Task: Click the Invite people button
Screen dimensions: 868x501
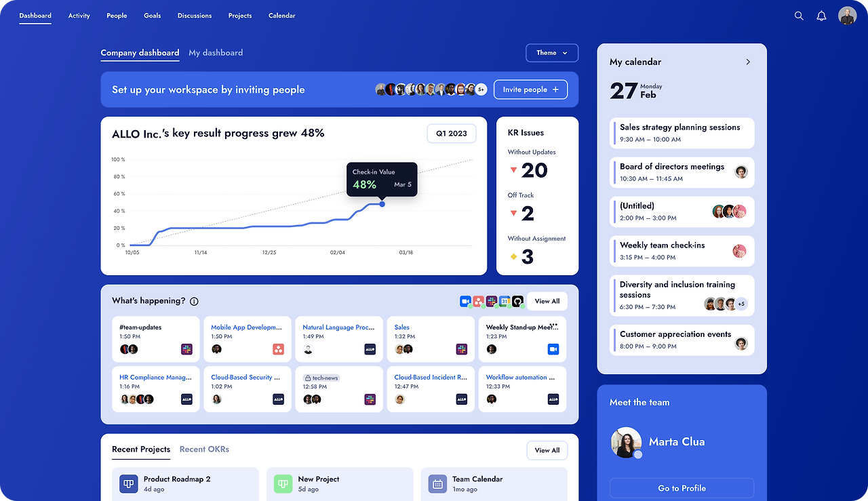Action: [530, 89]
